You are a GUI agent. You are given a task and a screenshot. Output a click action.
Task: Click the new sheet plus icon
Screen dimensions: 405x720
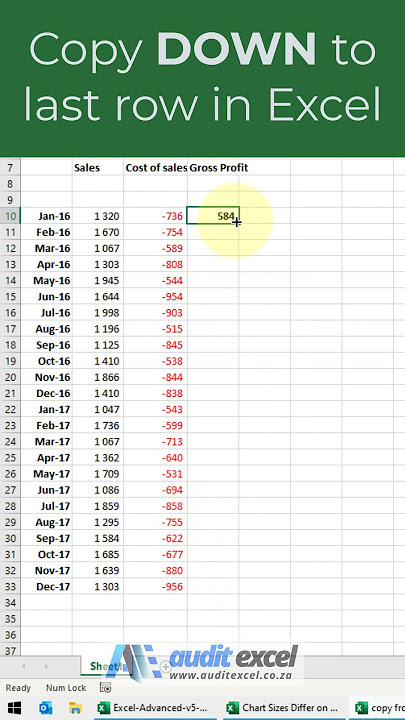[164, 666]
